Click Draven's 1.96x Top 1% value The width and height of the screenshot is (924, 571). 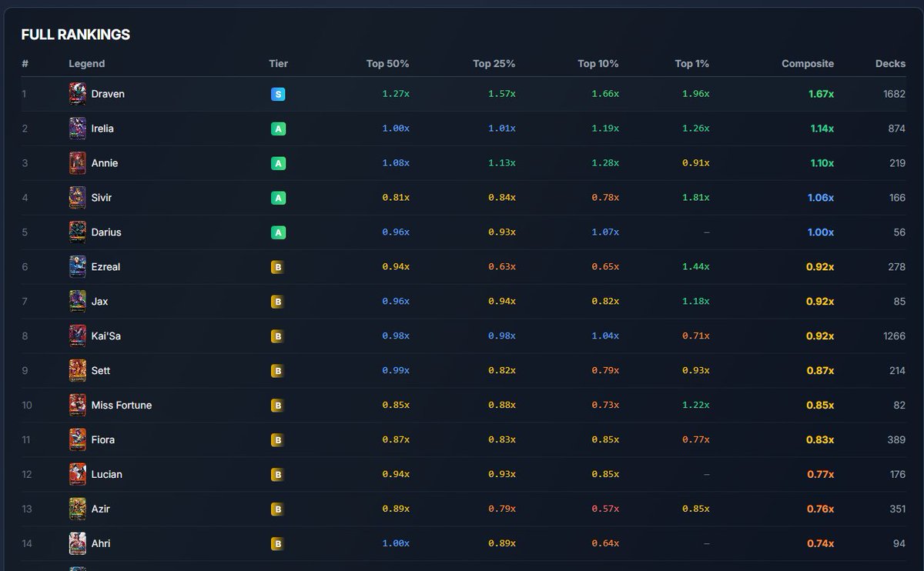[x=696, y=94]
